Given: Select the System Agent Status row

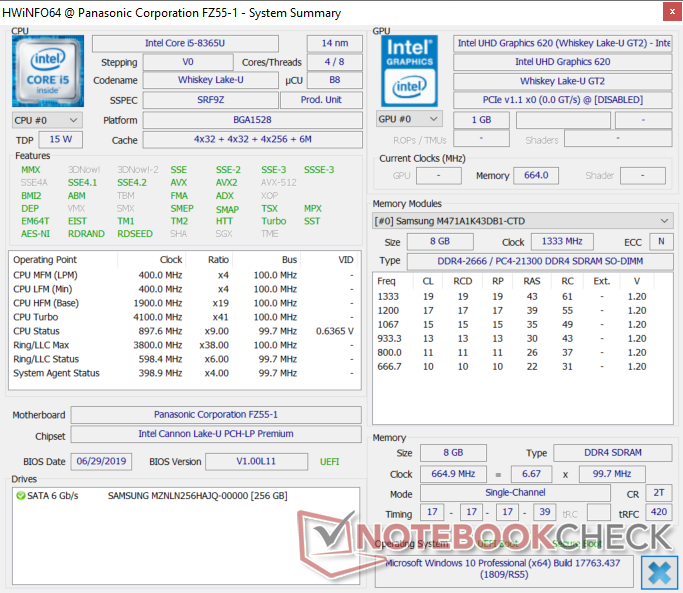Looking at the screenshot, I should tap(185, 373).
